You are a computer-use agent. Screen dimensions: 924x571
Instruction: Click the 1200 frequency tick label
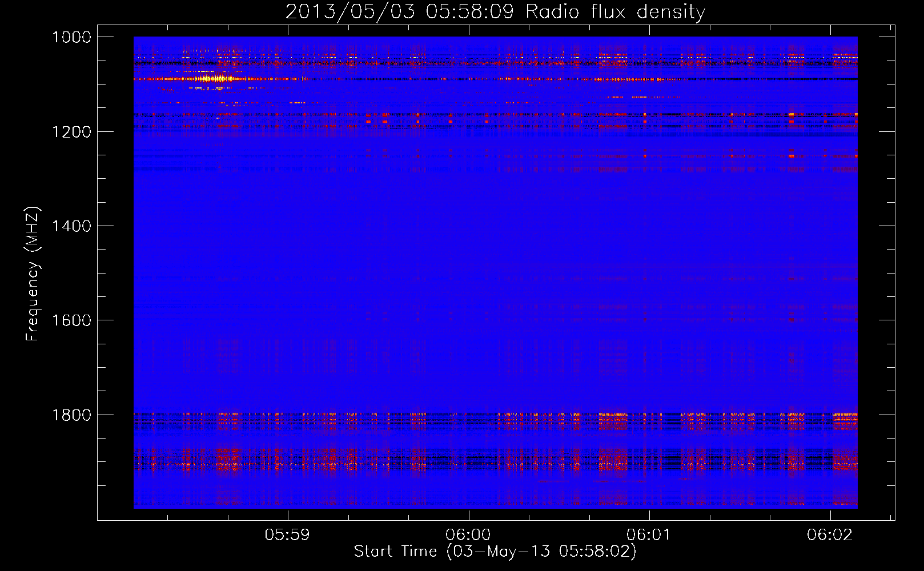click(72, 132)
